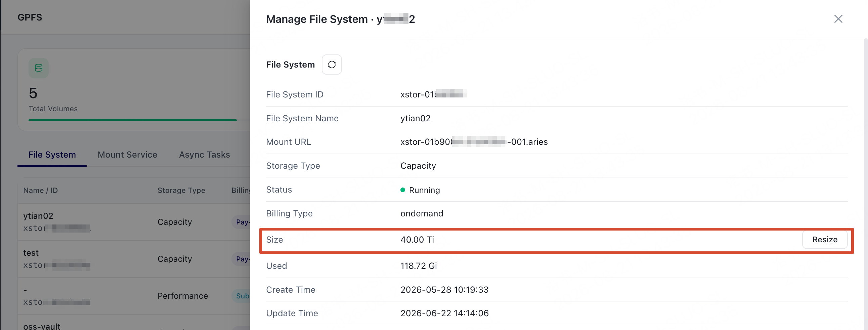This screenshot has height=330, width=868.
Task: Switch to the File System tab
Action: point(52,155)
